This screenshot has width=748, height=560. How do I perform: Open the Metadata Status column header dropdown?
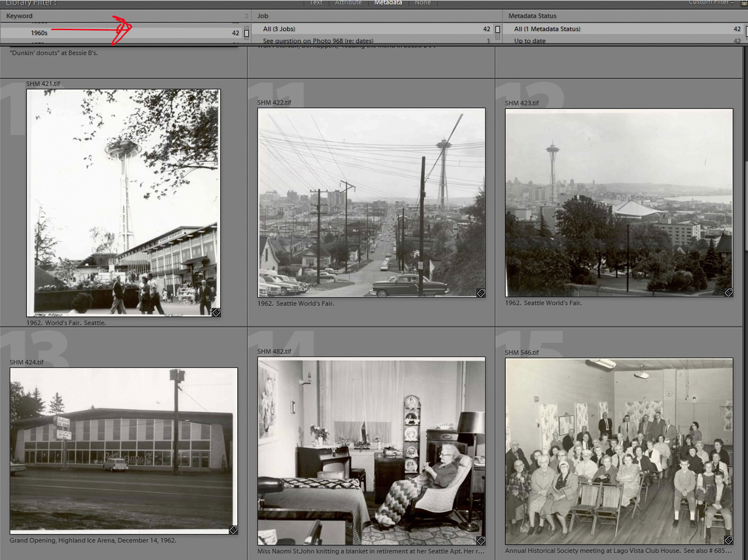pos(532,16)
